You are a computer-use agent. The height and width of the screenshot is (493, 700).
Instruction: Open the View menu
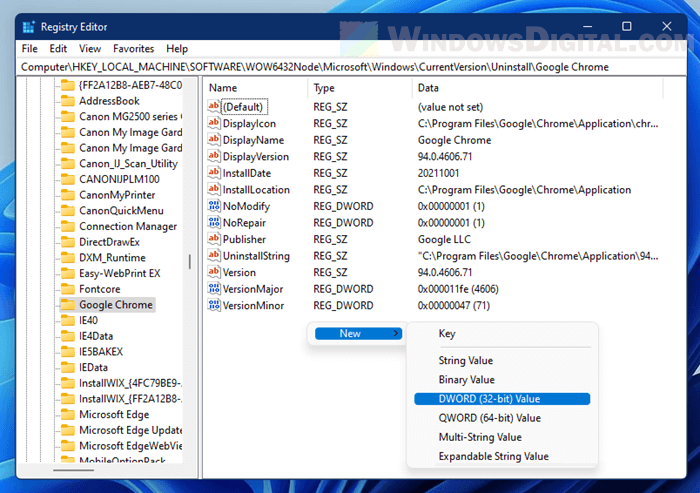click(90, 49)
